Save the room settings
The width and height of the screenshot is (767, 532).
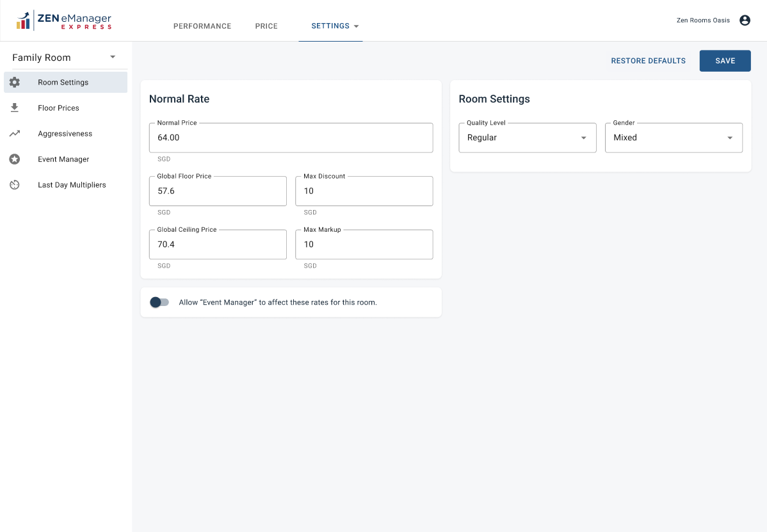coord(725,60)
